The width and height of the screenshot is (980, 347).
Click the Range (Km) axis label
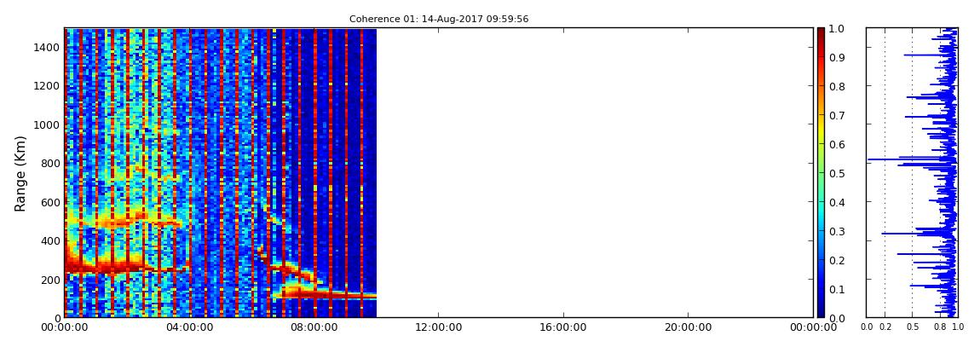pos(20,173)
